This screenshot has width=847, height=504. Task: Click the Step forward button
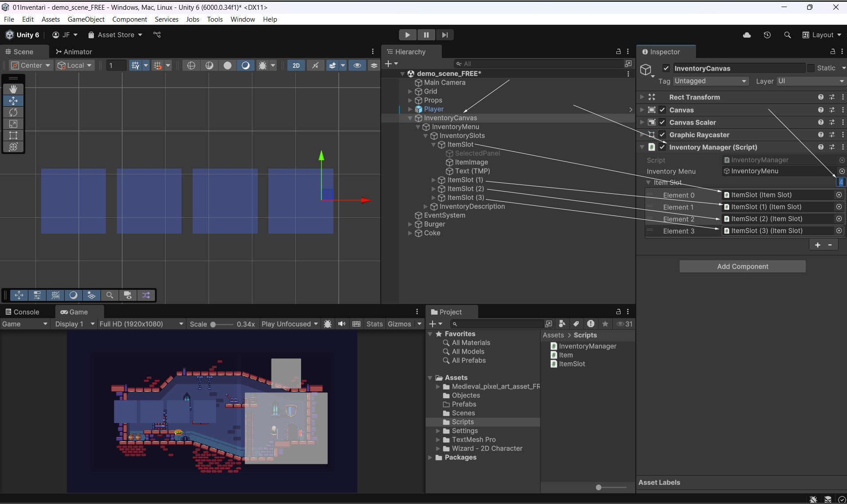tap(445, 35)
